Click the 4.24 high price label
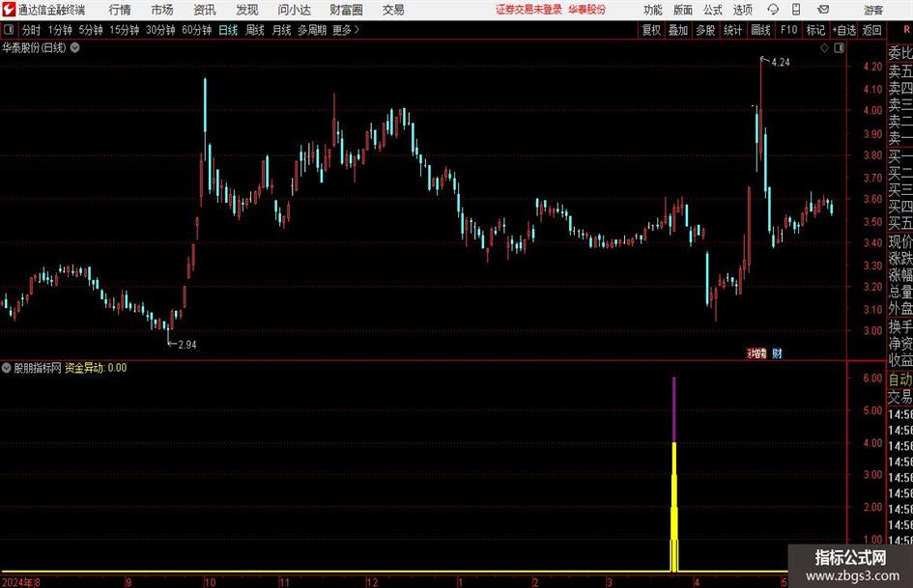The width and height of the screenshot is (913, 588). [781, 63]
